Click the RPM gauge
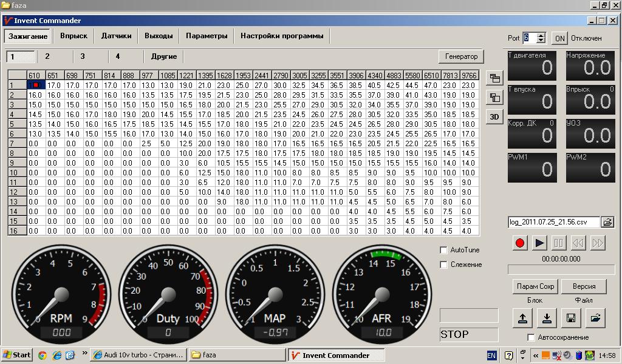Image resolution: width=622 pixels, height=364 pixels. pos(61,294)
